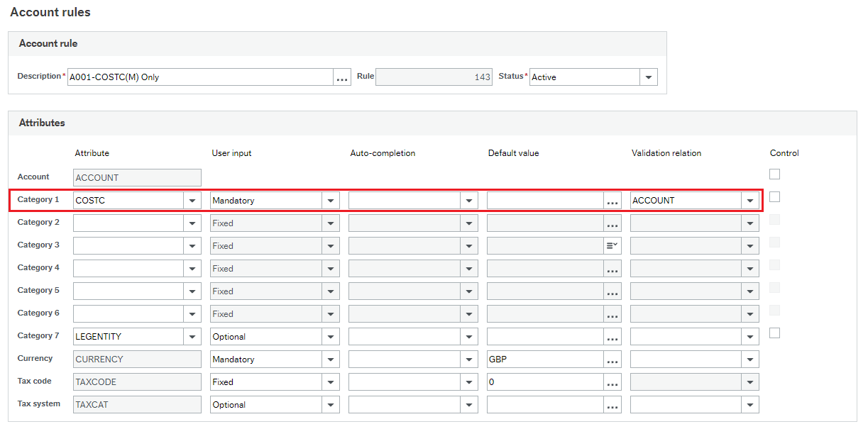Open the Status dropdown showing Active
The width and height of the screenshot is (868, 429).
(x=647, y=77)
